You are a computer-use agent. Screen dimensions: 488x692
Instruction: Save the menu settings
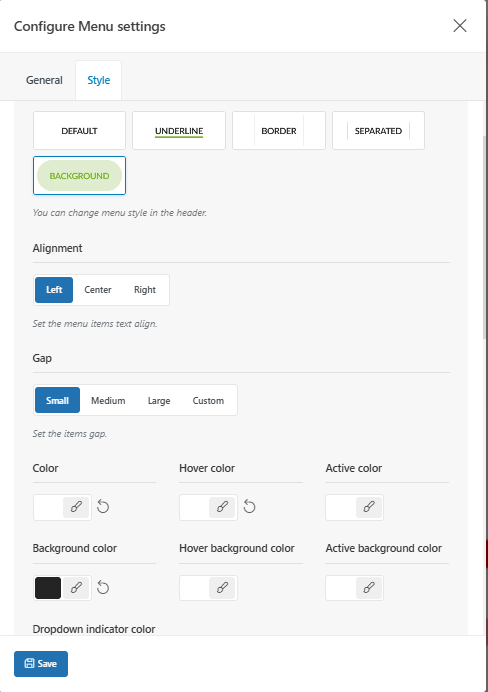click(41, 664)
